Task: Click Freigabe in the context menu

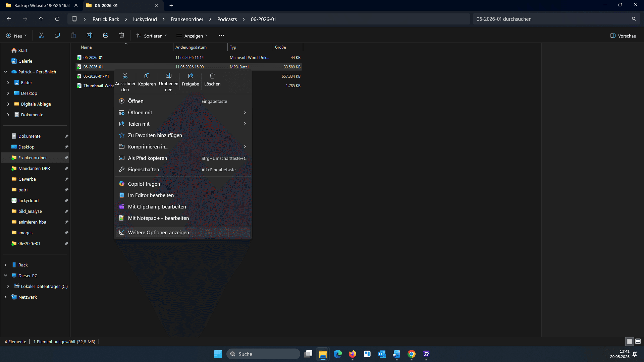Action: 191,79
